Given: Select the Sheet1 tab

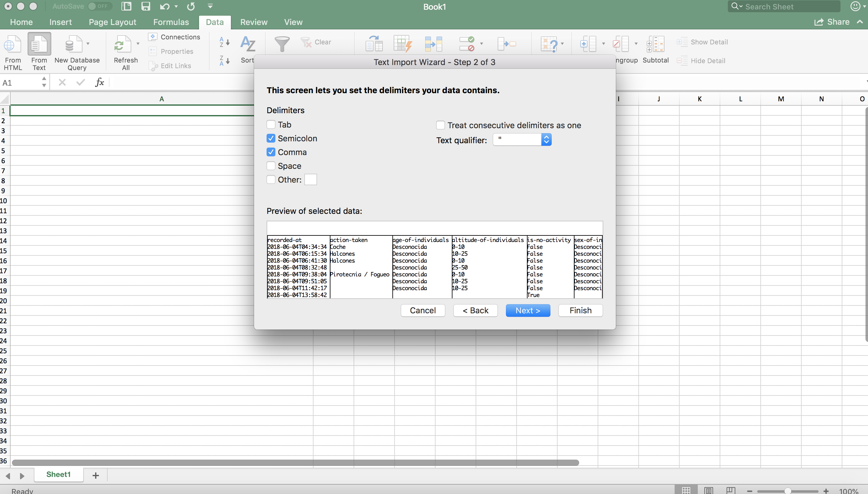Looking at the screenshot, I should 59,475.
